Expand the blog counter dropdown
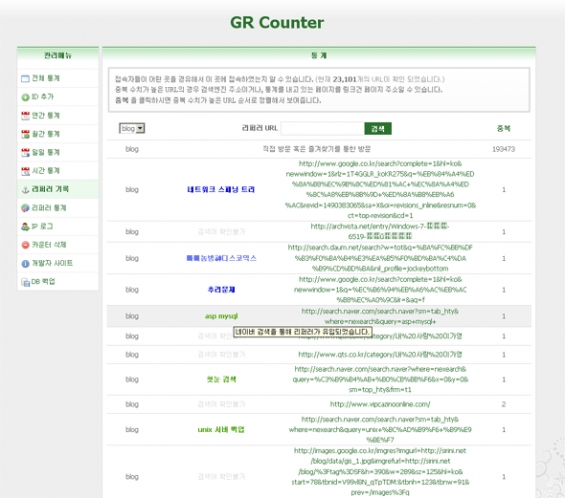The height and width of the screenshot is (499, 565). (x=132, y=128)
